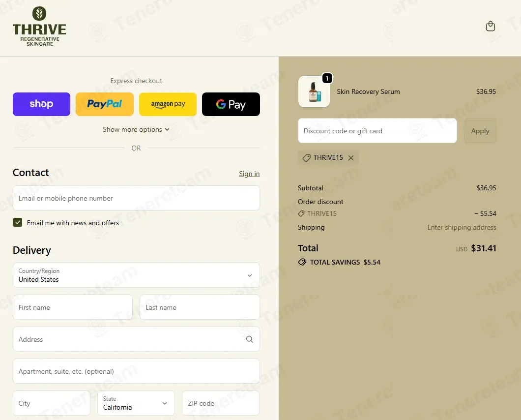Click the $31.41 total amount
This screenshot has width=521, height=420.
click(484, 248)
